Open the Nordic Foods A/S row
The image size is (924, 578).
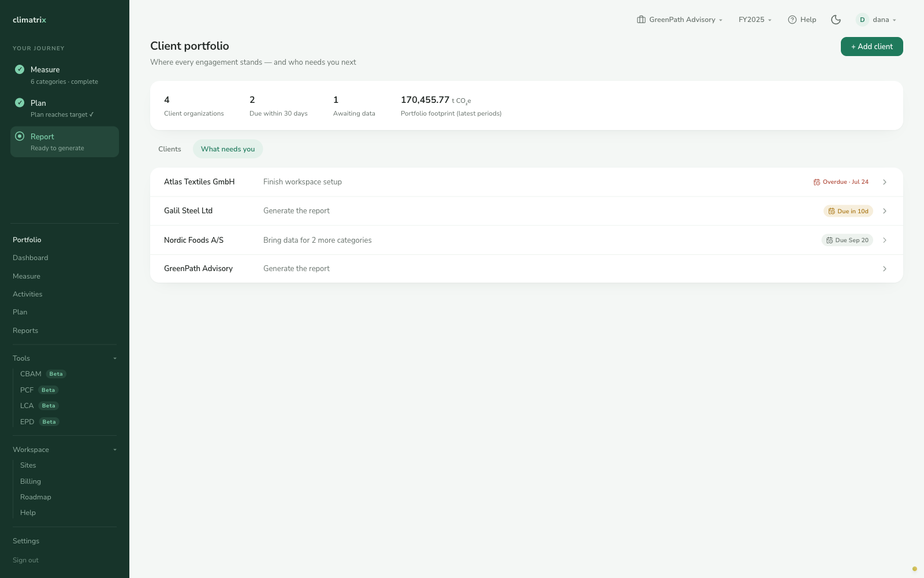point(527,240)
